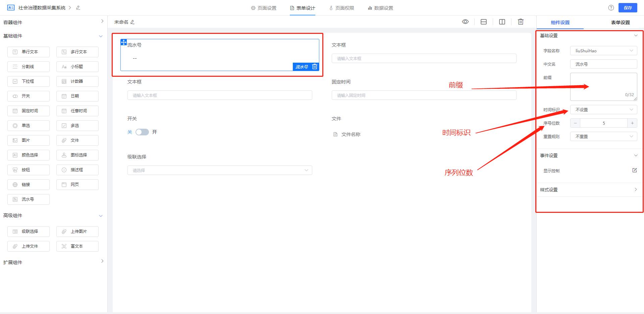Switch to 数据设置 tab
Image resolution: width=644 pixels, height=314 pixels.
coord(380,8)
